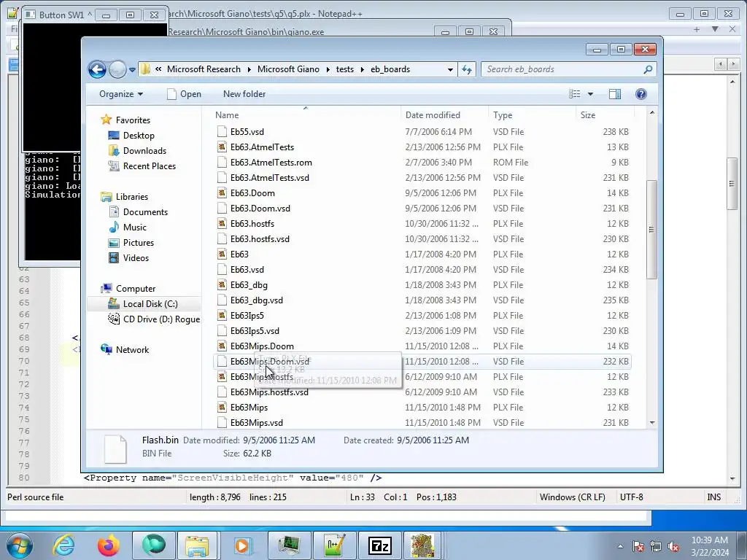
Task: Click Notepad++ status bar UTF-8 encoding
Action: coord(631,497)
